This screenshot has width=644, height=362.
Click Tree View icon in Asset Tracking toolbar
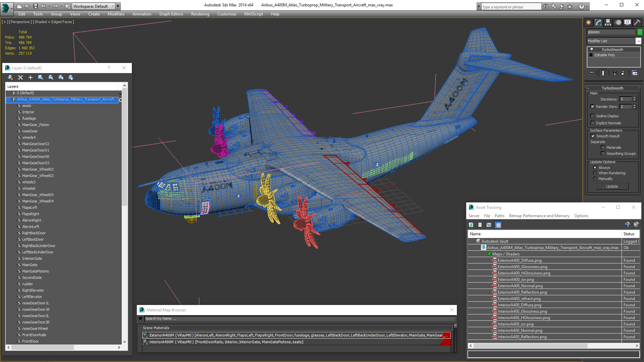point(489,225)
